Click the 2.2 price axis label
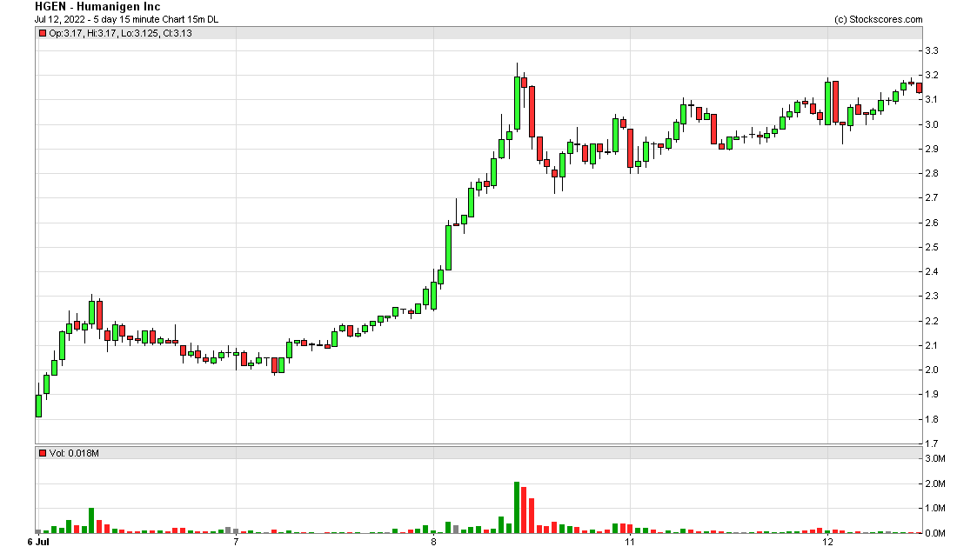The width and height of the screenshot is (957, 560). [932, 321]
